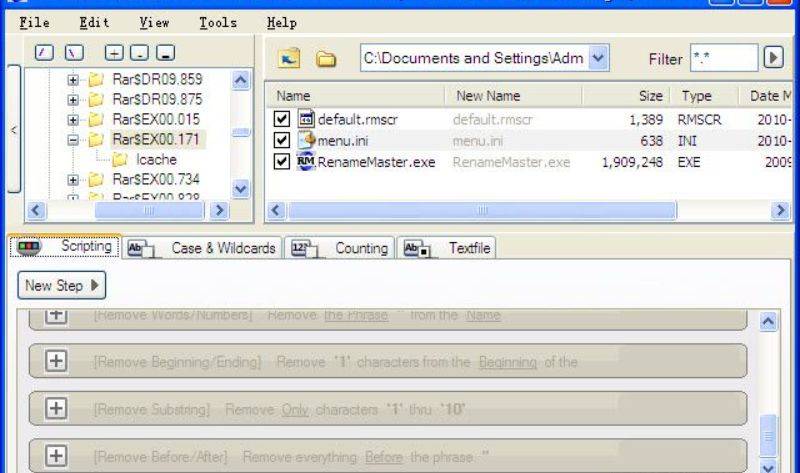Select the lcache folder in the tree
The height and width of the screenshot is (473, 800).
[156, 160]
